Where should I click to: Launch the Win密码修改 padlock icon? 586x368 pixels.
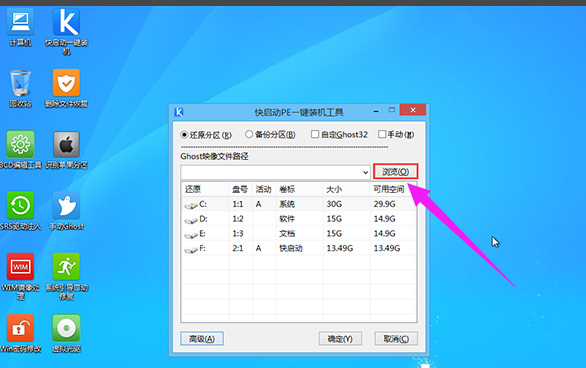20,328
